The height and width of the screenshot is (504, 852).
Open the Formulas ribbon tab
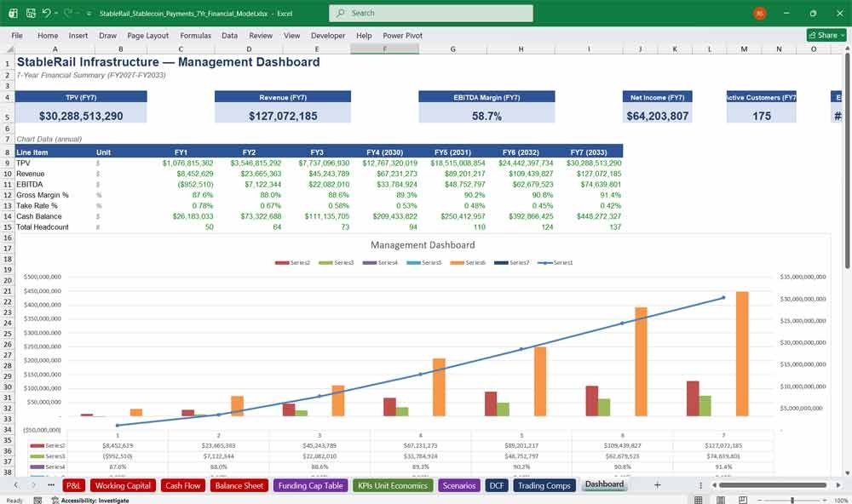click(x=196, y=35)
